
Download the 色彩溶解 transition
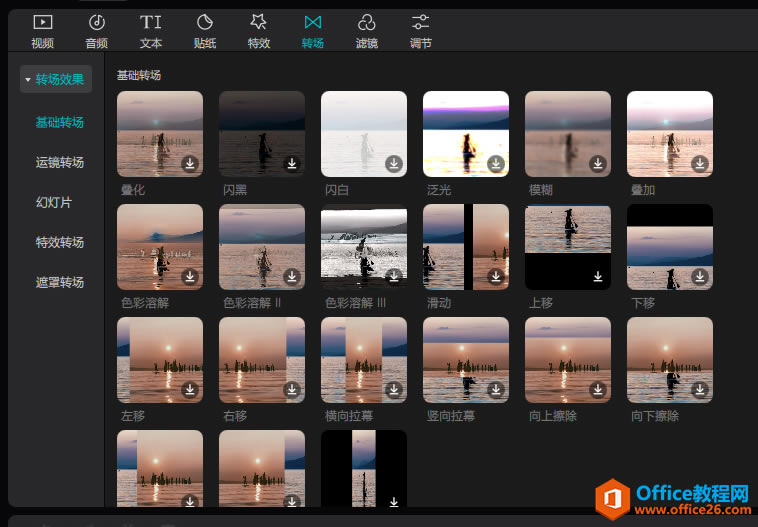click(190, 276)
